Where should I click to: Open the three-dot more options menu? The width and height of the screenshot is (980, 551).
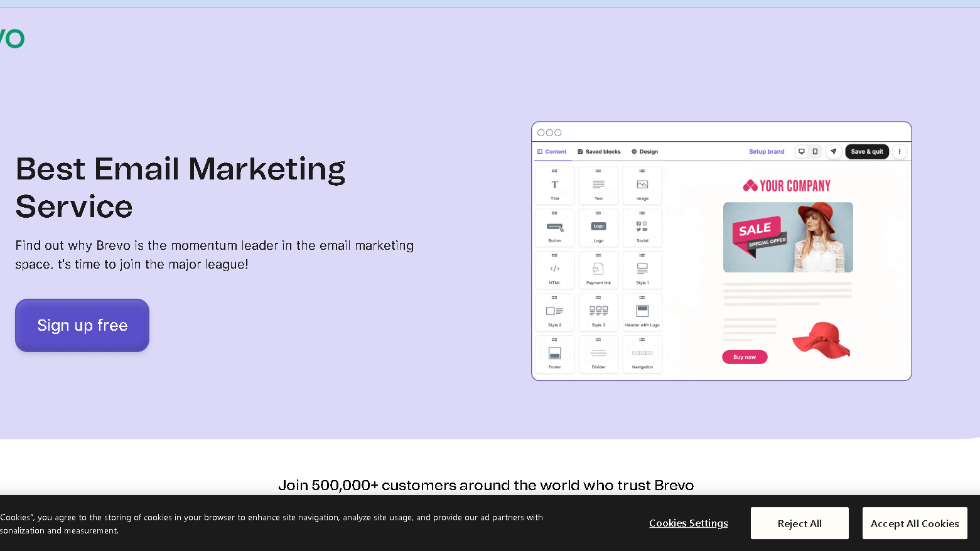tap(899, 151)
